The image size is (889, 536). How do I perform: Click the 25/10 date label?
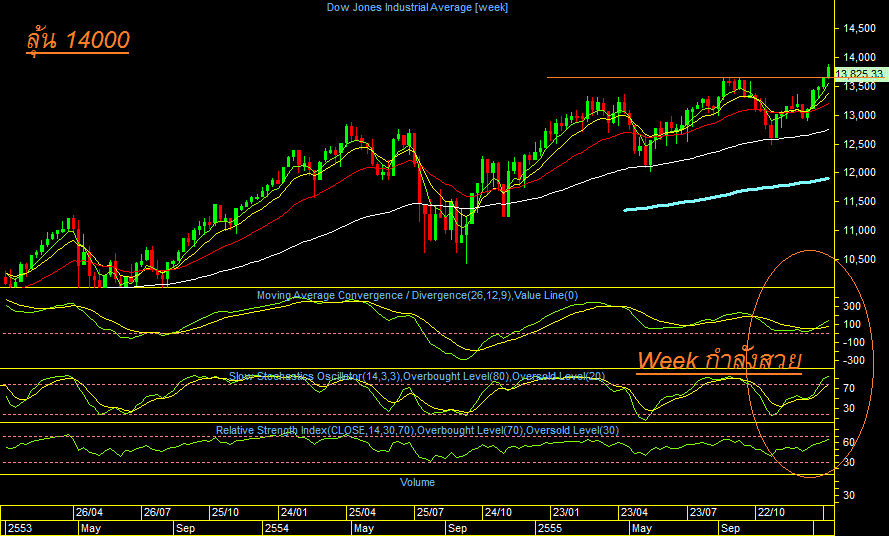point(225,512)
